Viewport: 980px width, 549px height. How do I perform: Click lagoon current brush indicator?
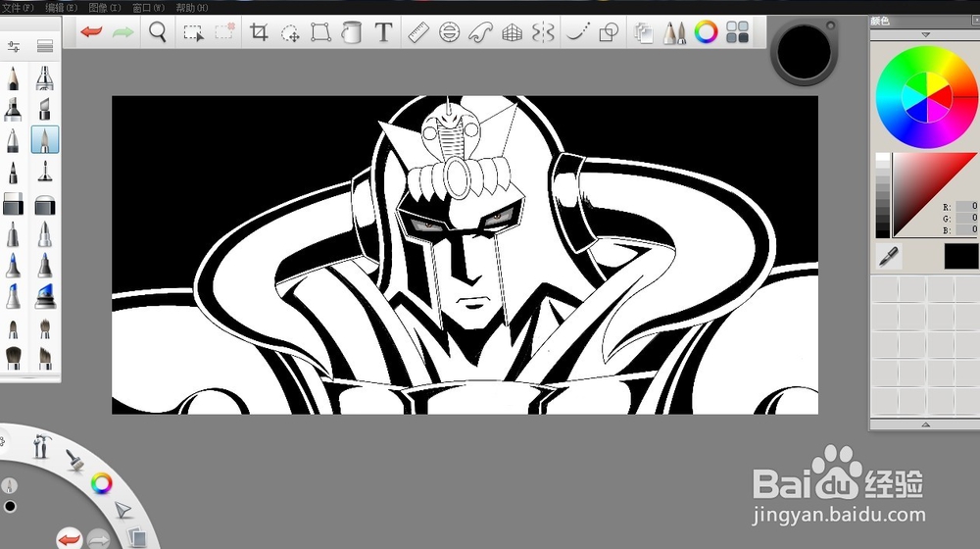[x=9, y=485]
